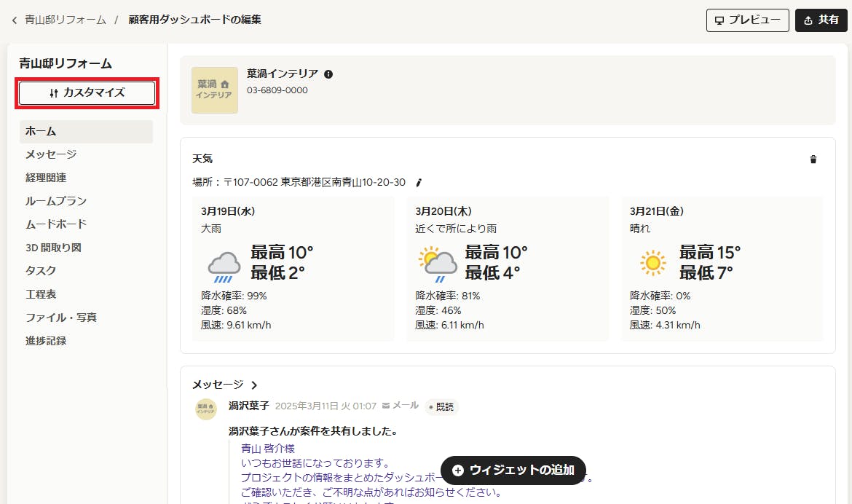The height and width of the screenshot is (504, 852).
Task: Click the back chevron beside 青山邸リフォーム
Action: [14, 20]
